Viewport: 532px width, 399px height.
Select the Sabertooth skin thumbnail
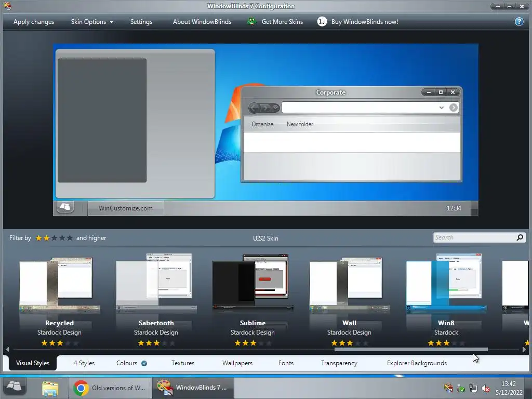156,282
